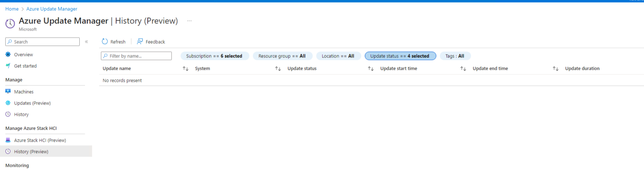The width and height of the screenshot is (644, 170).
Task: Click the Refresh button label
Action: [x=118, y=42]
